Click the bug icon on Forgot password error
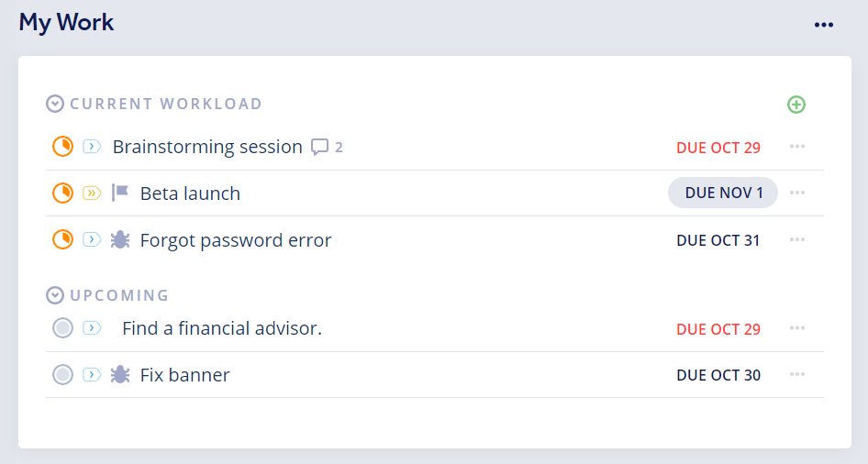Image resolution: width=868 pixels, height=464 pixels. pos(120,240)
